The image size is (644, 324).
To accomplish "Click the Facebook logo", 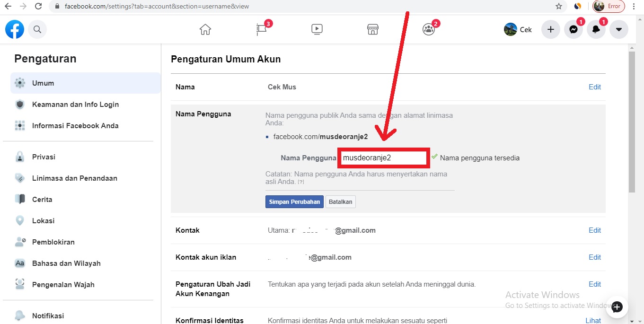I will click(15, 29).
